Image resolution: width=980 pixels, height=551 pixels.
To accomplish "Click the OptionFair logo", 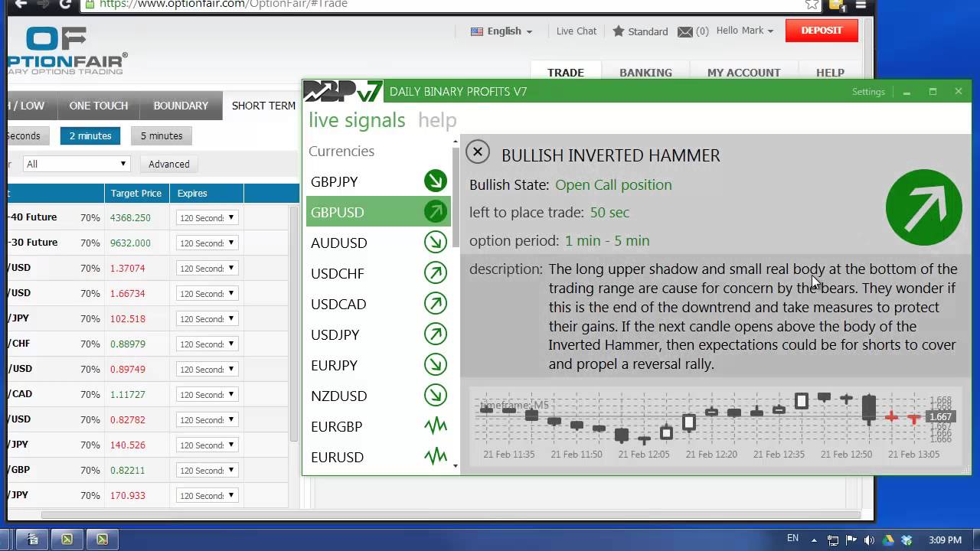I will click(x=67, y=51).
